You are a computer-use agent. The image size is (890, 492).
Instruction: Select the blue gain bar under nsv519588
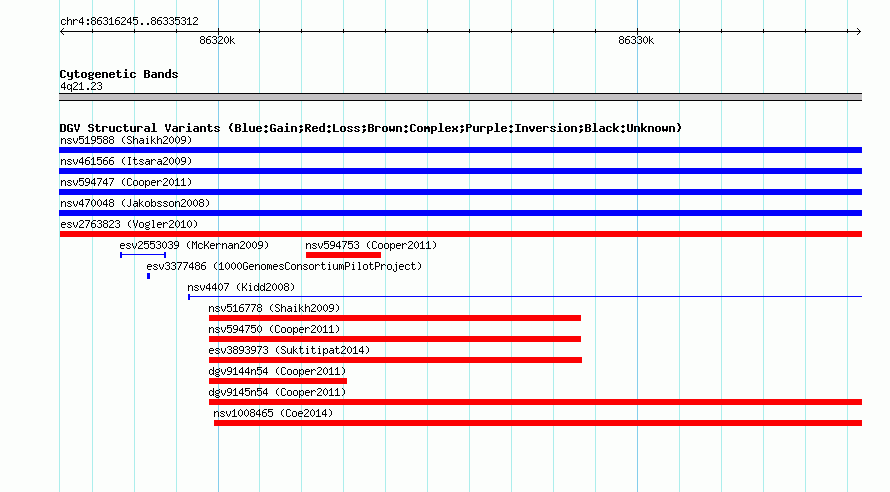pyautogui.click(x=460, y=150)
